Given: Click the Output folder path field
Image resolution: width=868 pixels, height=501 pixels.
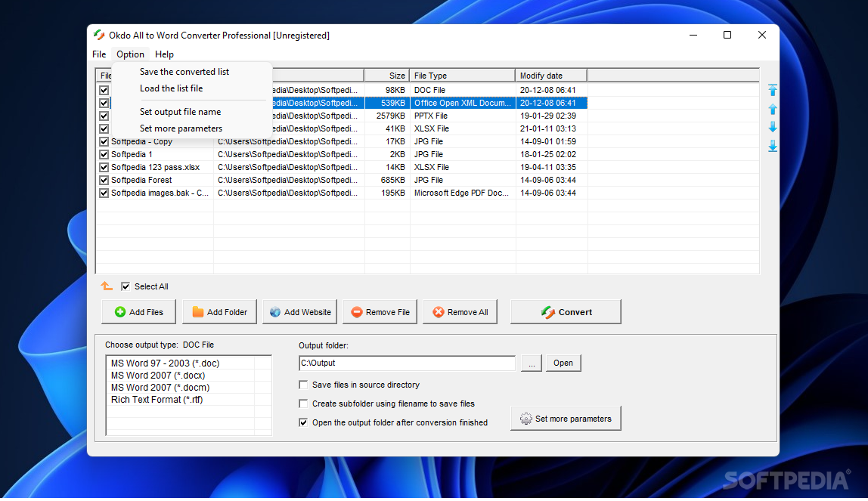Looking at the screenshot, I should tap(407, 363).
